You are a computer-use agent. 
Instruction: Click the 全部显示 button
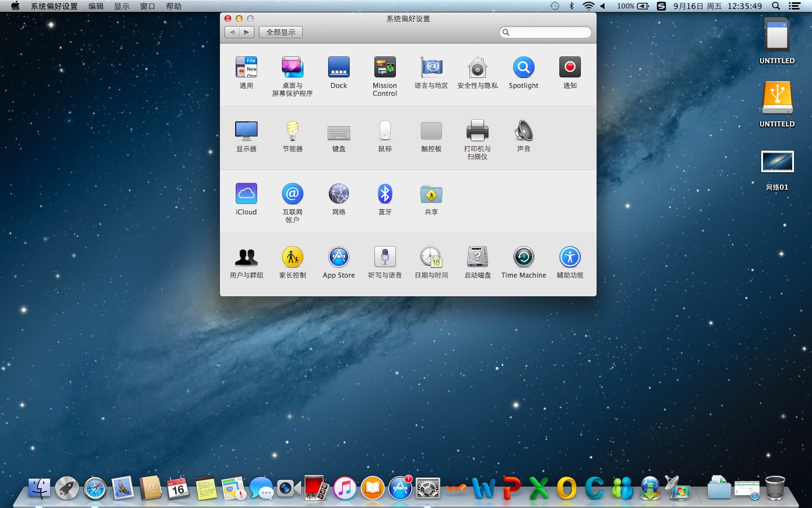pos(281,32)
